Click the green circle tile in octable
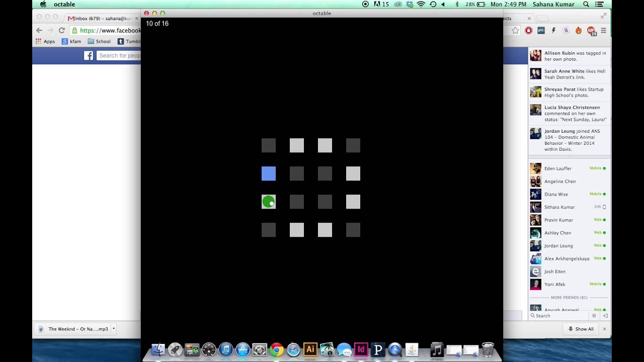 (269, 202)
